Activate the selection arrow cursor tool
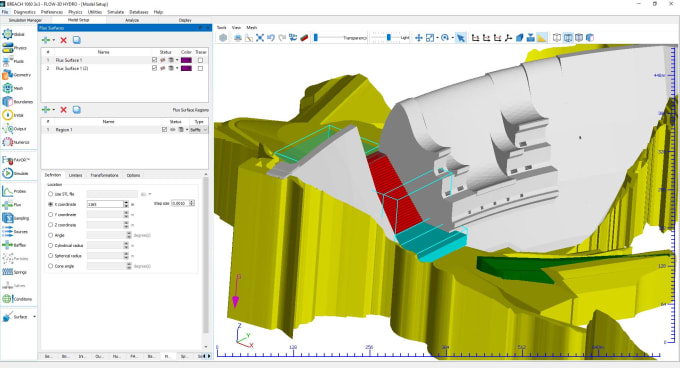This screenshot has width=680, height=368. pos(461,38)
